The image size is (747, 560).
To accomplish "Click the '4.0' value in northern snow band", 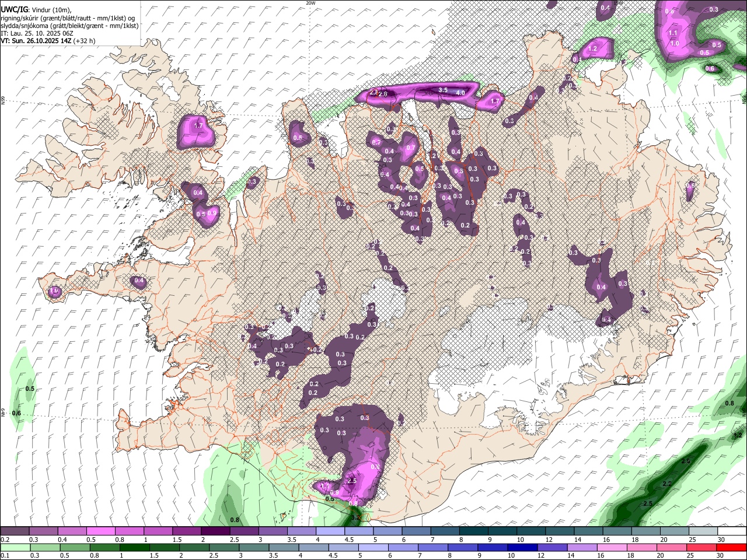I will (460, 93).
